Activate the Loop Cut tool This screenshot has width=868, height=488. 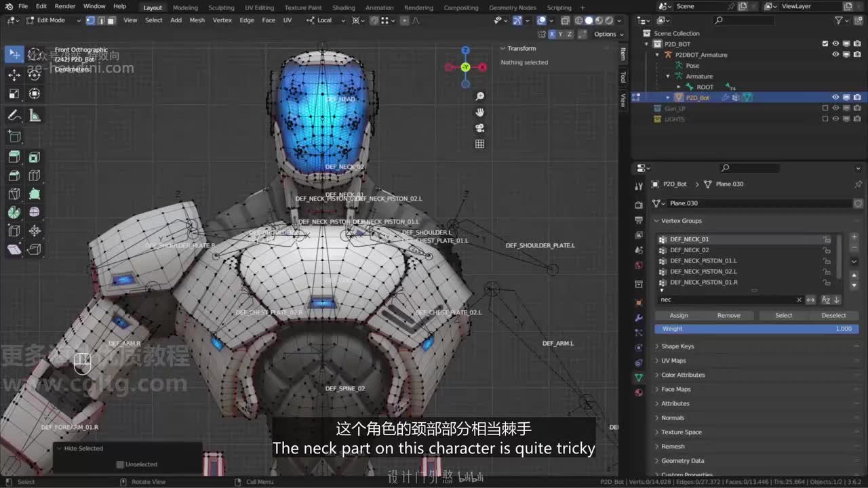click(x=35, y=176)
